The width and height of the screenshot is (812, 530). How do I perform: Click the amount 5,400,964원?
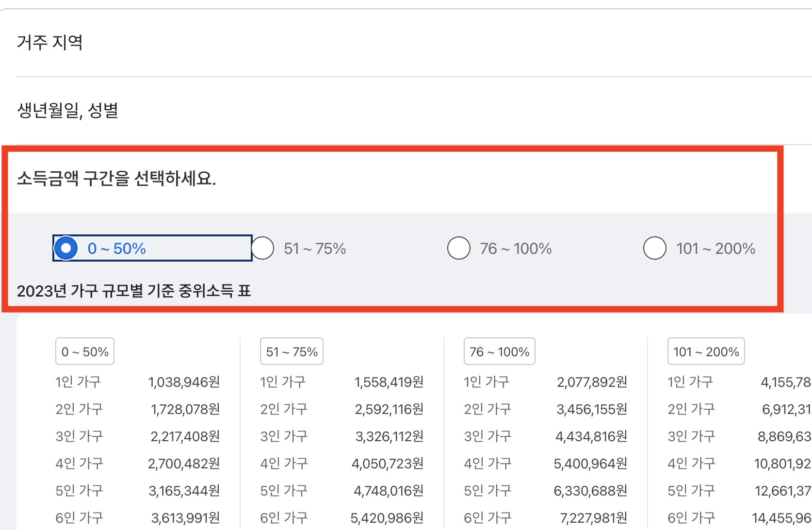(590, 463)
